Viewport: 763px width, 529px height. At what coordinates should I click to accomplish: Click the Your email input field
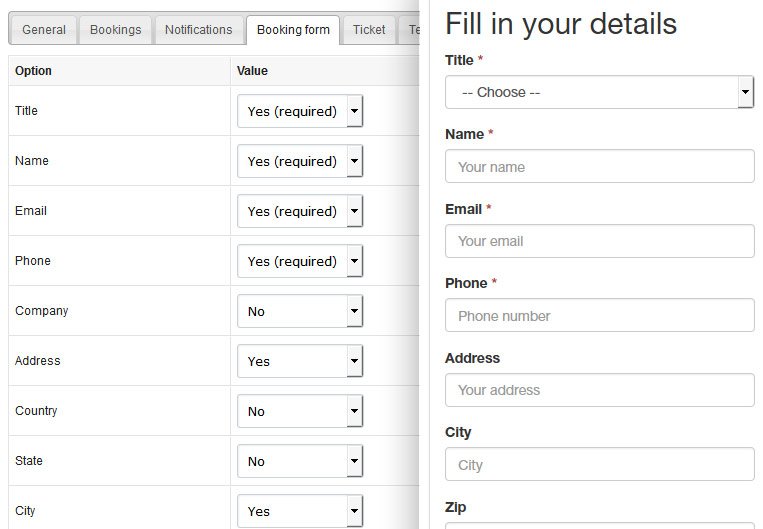click(600, 241)
